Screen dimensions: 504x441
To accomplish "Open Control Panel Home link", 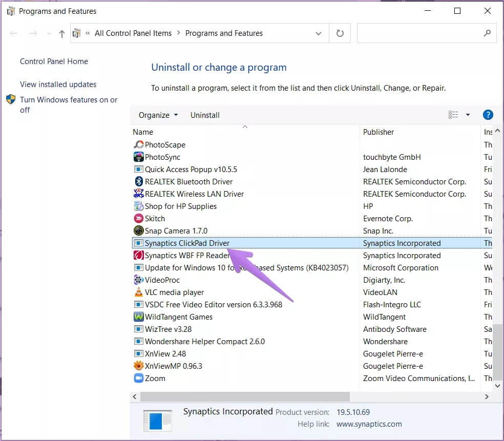I will point(54,61).
